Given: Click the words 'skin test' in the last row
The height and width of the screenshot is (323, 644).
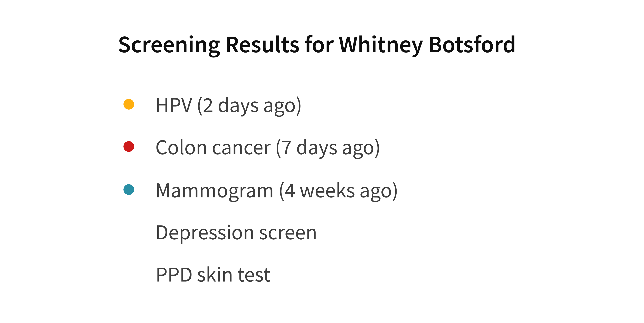Looking at the screenshot, I should [234, 275].
